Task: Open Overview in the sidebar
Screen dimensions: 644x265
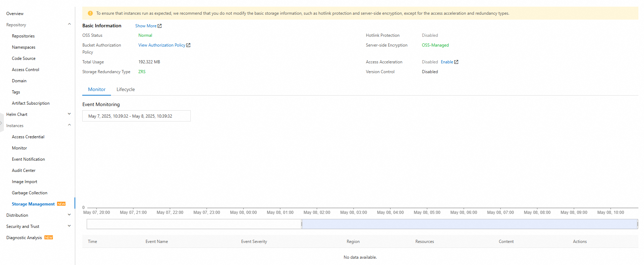Action: [x=15, y=14]
